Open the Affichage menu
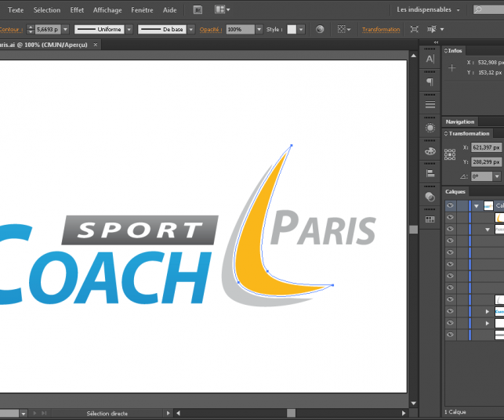Viewport: 504px width, 420px height. pos(107,10)
